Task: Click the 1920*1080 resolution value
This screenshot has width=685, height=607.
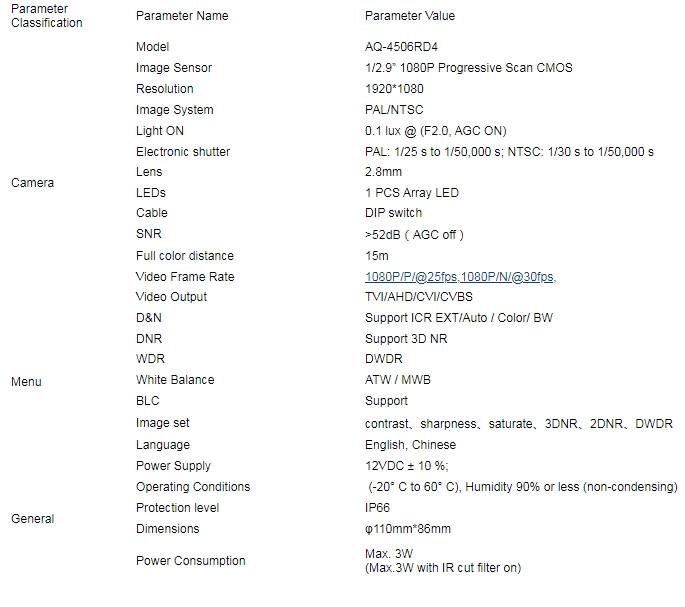Action: tap(394, 89)
